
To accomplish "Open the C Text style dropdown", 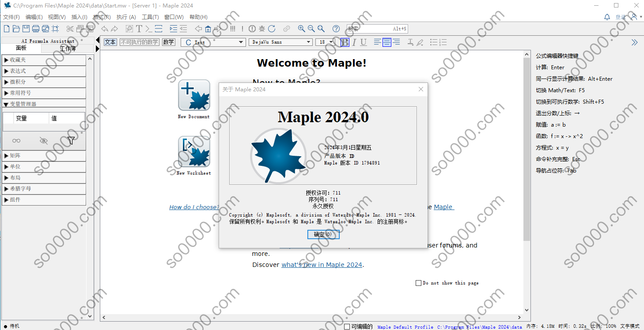I will [213, 42].
